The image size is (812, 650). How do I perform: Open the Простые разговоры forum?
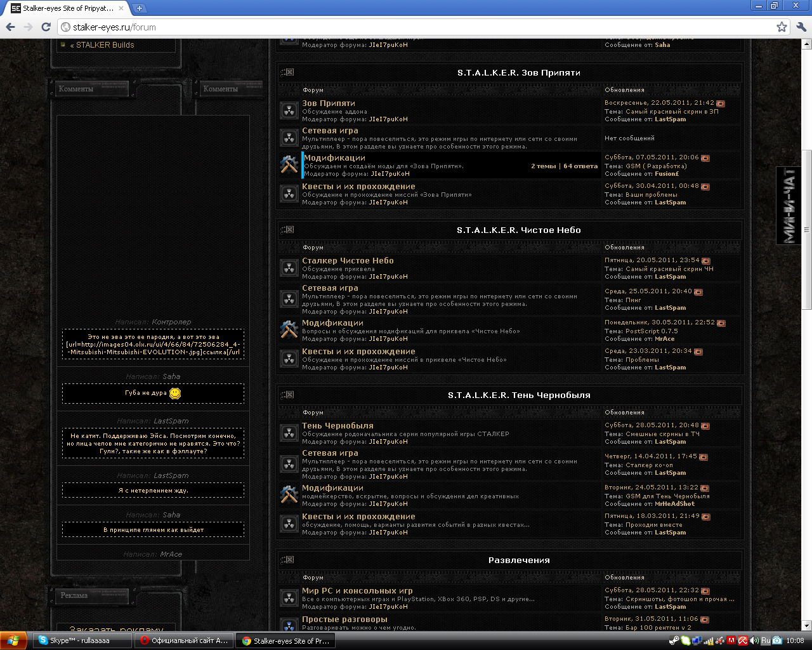tap(344, 620)
